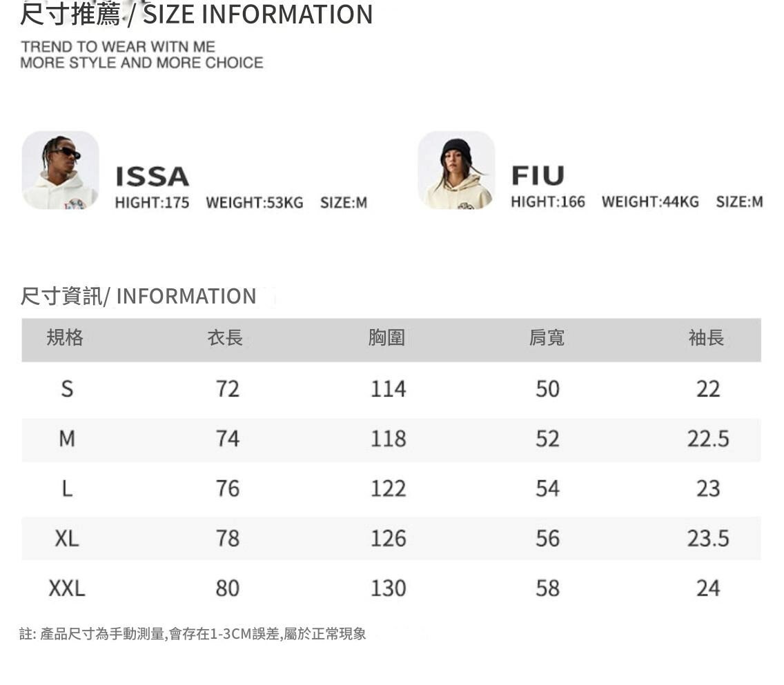The image size is (784, 685).
Task: Select the ISSA model name
Action: click(x=152, y=177)
